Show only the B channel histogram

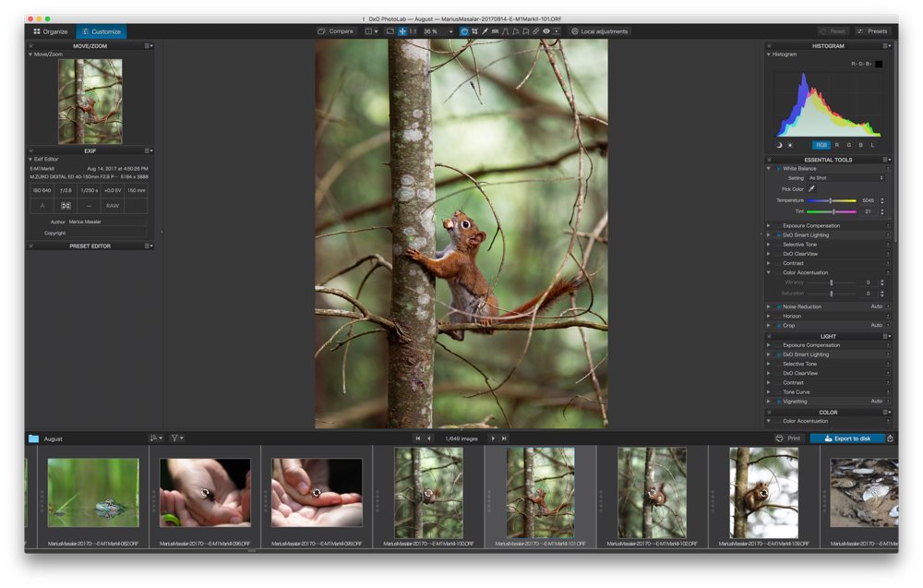tap(860, 145)
